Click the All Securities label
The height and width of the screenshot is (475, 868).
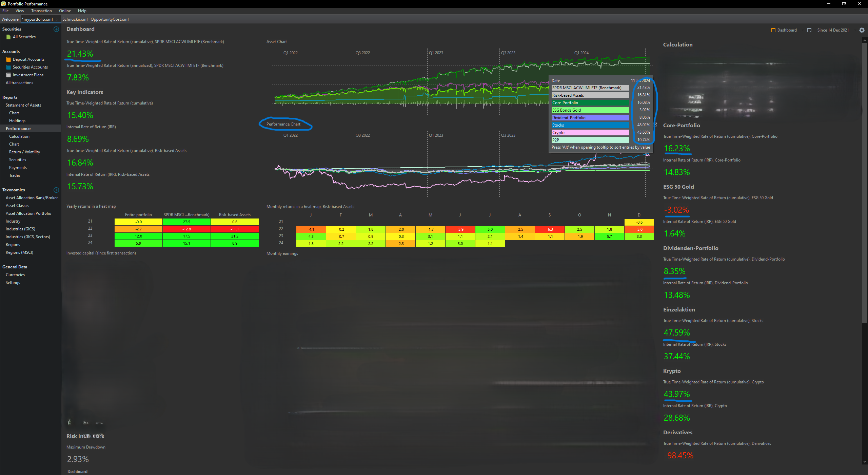click(24, 37)
